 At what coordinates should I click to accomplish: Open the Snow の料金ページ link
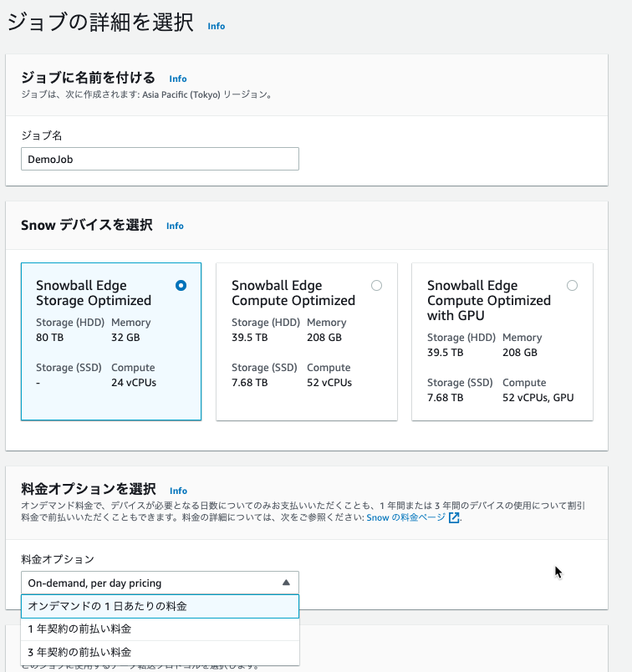click(x=406, y=517)
